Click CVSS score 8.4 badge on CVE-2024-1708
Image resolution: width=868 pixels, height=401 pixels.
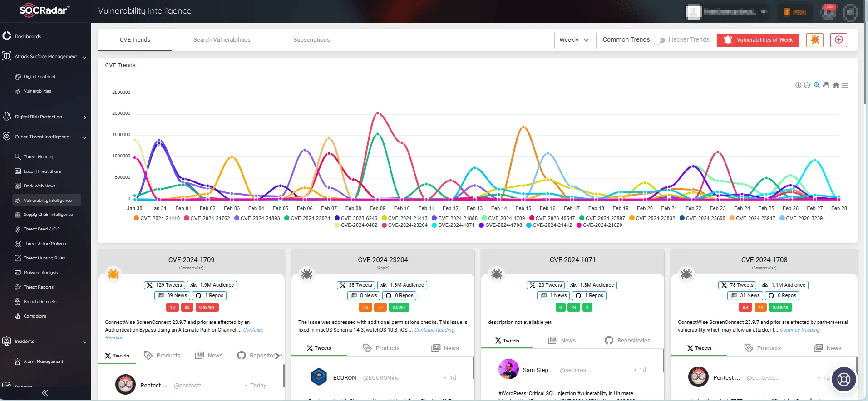745,308
